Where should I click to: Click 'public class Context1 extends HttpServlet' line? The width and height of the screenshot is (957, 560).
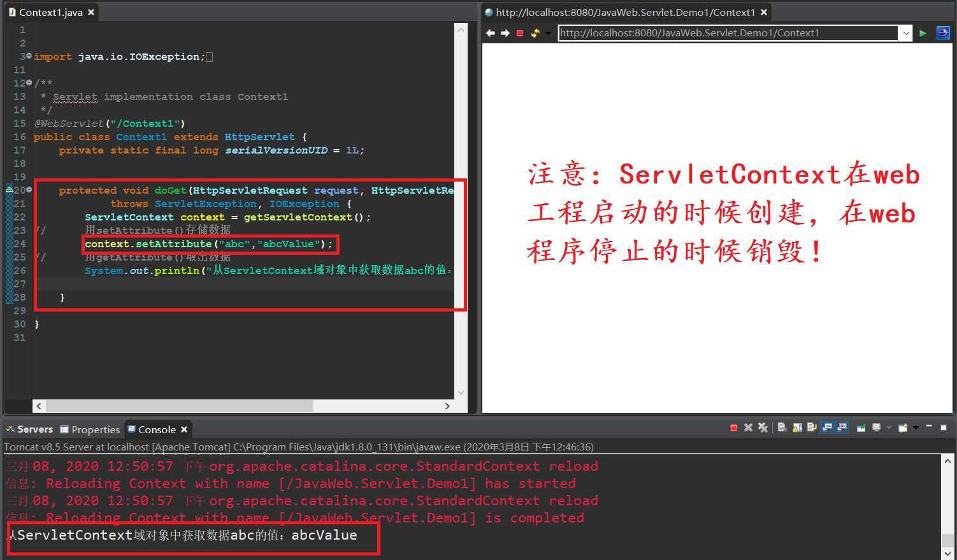click(x=170, y=137)
